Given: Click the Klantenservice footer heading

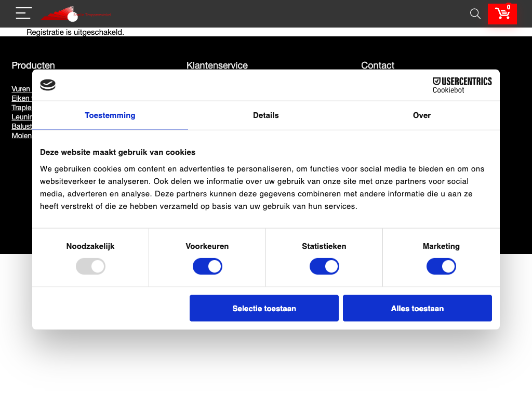Looking at the screenshot, I should pyautogui.click(x=217, y=65).
